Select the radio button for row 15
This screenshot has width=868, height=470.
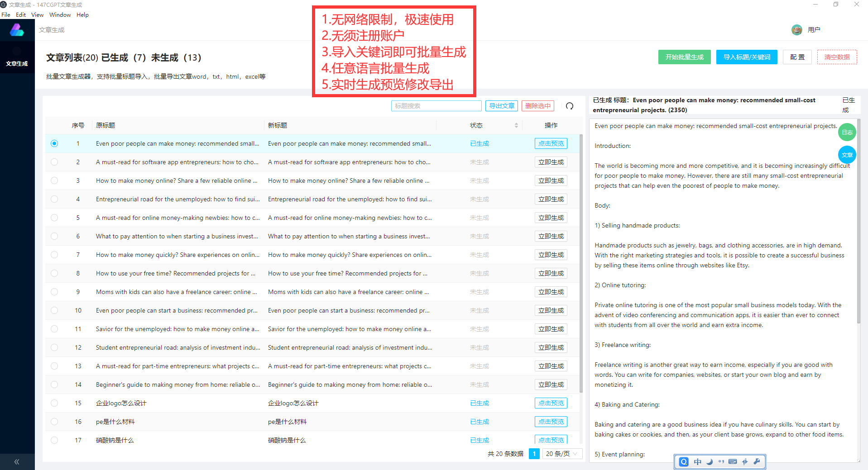pyautogui.click(x=54, y=403)
